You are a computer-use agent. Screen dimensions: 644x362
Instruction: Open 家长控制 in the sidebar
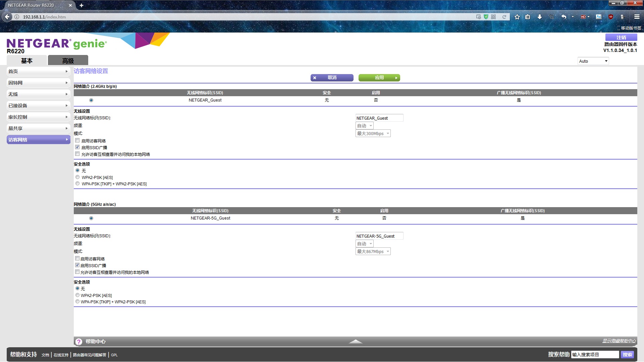point(38,117)
